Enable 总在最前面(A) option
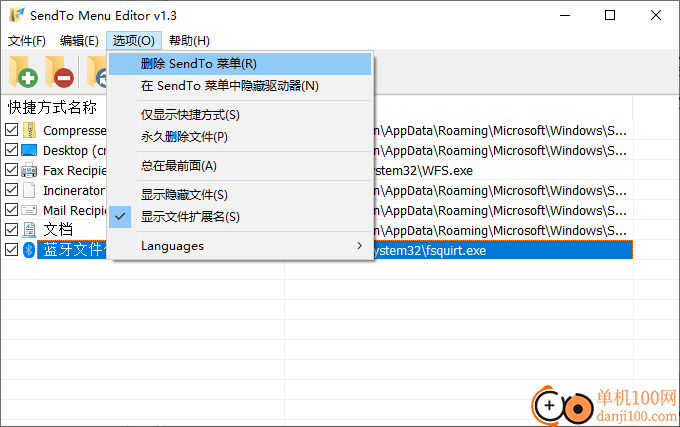The image size is (680, 427). click(240, 166)
